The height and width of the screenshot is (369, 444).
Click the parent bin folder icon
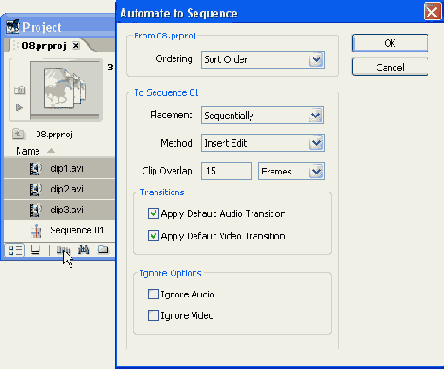pos(18,134)
